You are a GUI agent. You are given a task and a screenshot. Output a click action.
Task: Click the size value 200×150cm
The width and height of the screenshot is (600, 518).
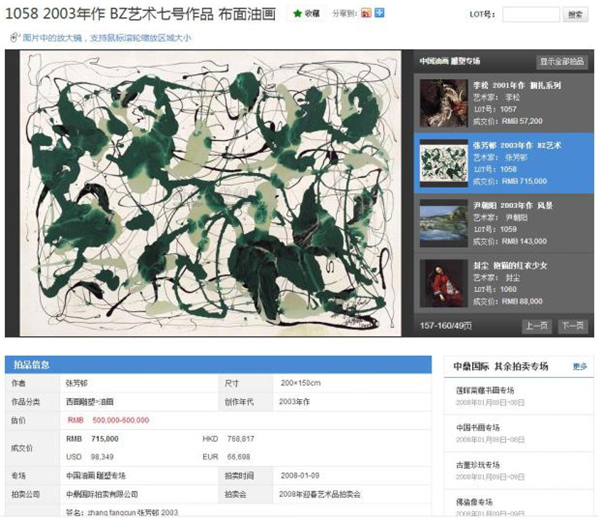[300, 383]
